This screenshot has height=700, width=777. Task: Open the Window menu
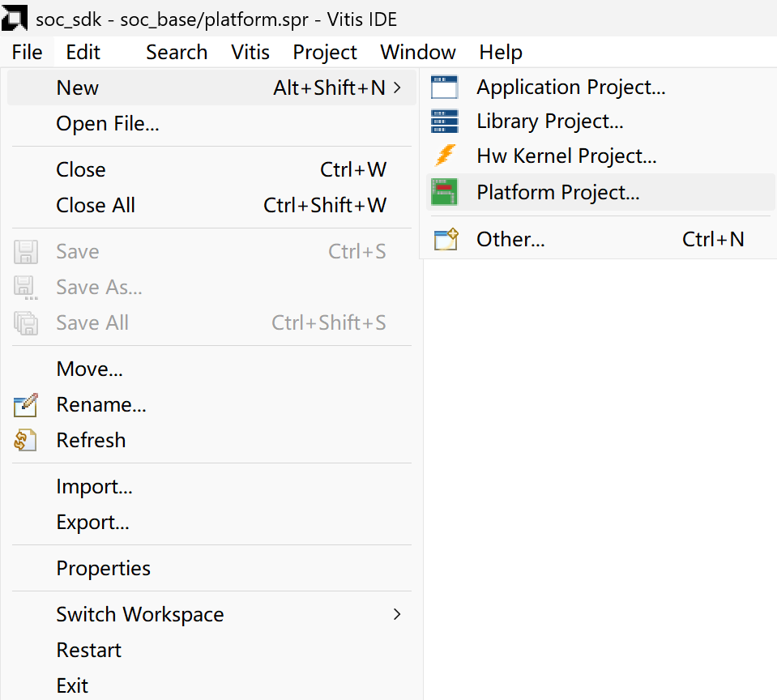tap(418, 53)
